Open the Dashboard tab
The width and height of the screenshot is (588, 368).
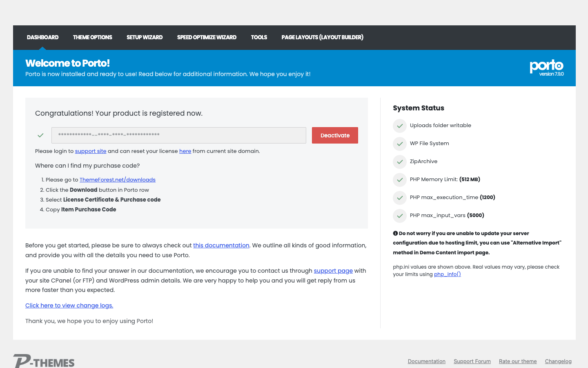42,37
